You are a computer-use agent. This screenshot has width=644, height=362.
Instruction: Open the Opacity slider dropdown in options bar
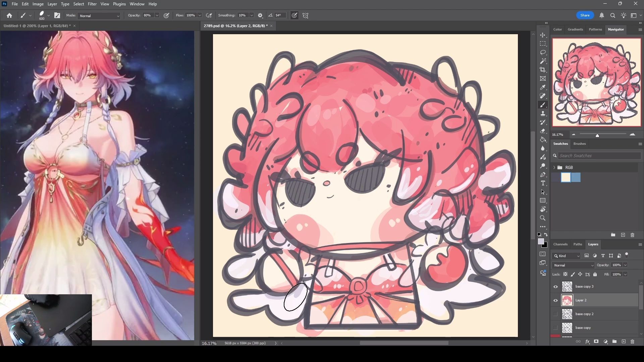tap(157, 15)
